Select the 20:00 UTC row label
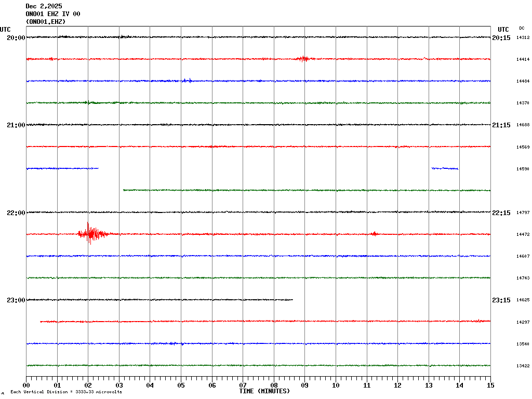 pyautogui.click(x=16, y=38)
